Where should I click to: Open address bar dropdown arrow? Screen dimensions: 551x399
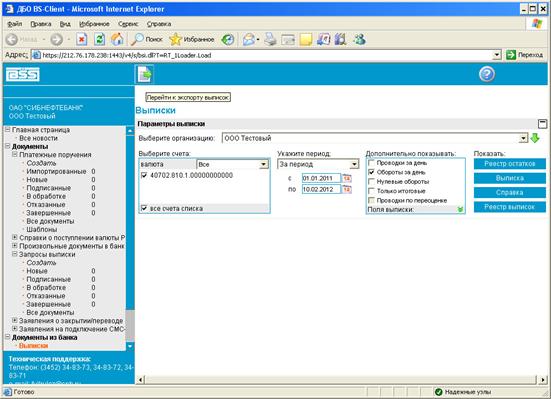coord(496,55)
